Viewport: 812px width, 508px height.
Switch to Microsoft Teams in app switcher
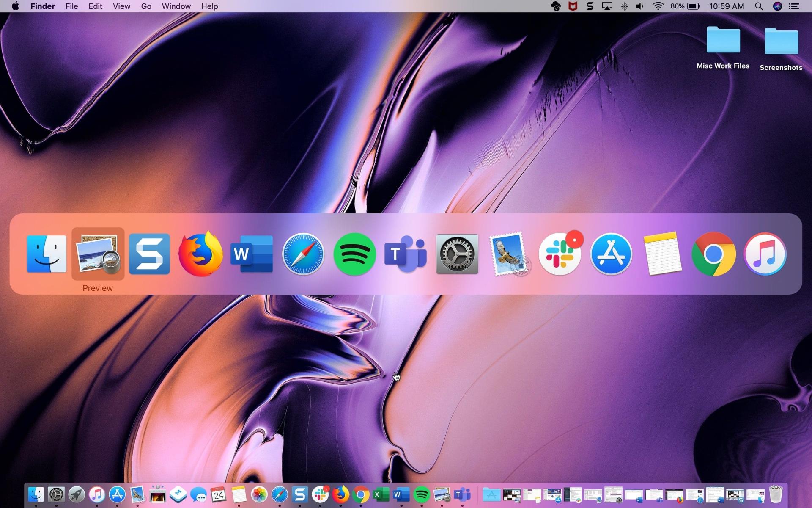(x=405, y=254)
